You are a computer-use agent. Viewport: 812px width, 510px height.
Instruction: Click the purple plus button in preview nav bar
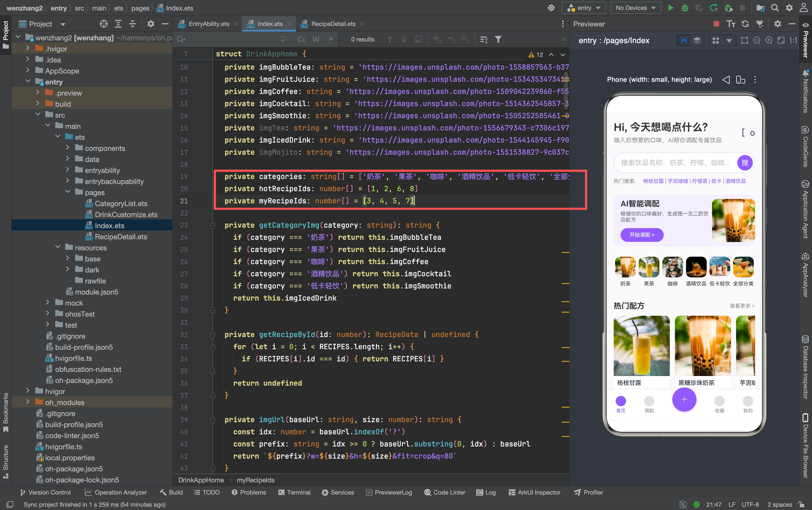684,400
